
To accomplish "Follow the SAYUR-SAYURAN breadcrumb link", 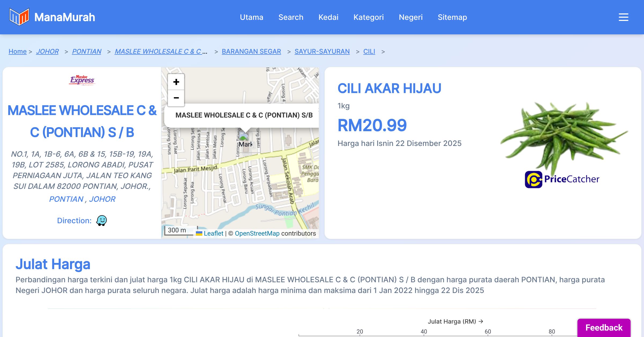I will point(322,51).
